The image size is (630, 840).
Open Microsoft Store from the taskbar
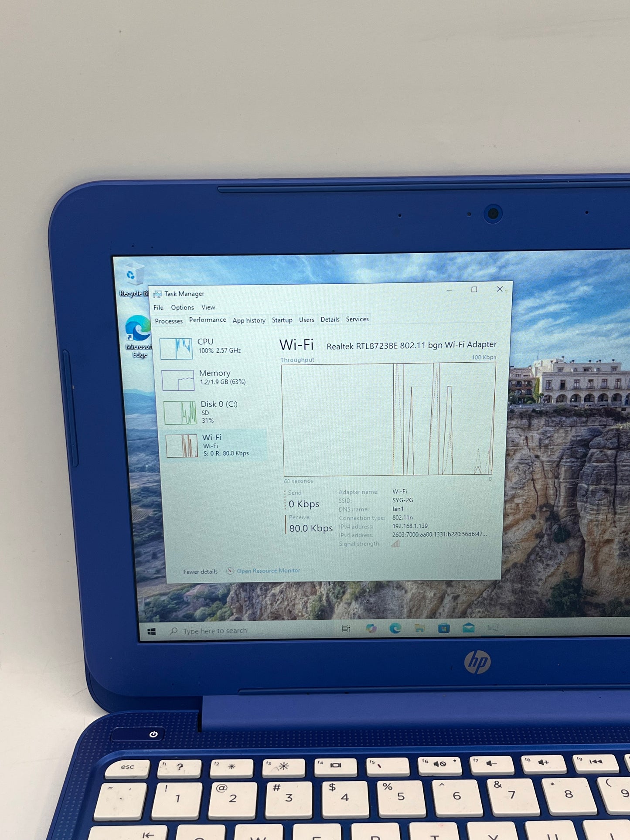(444, 628)
